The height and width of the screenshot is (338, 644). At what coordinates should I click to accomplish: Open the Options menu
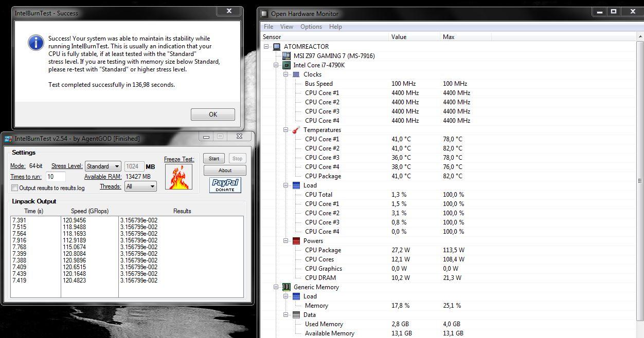[x=311, y=27]
